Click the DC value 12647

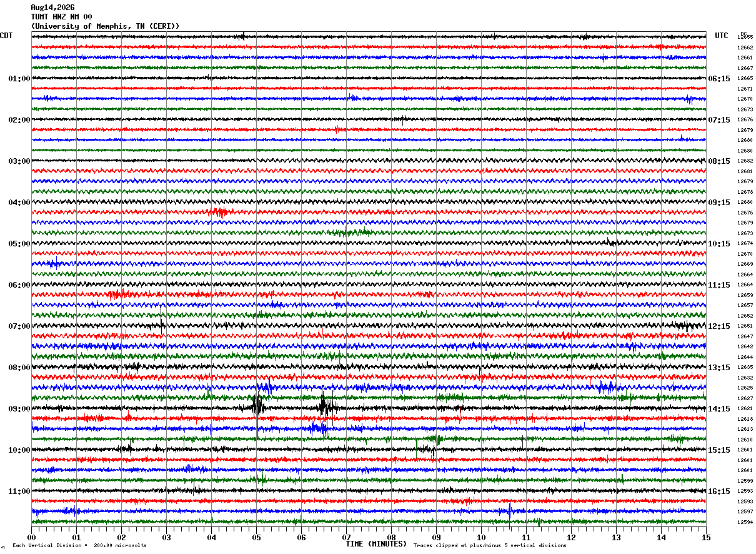745,336
